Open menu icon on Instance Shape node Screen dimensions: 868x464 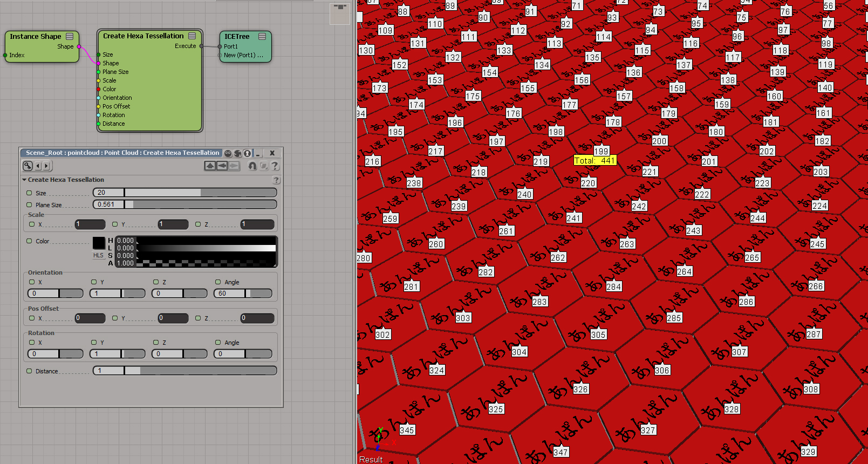point(70,37)
